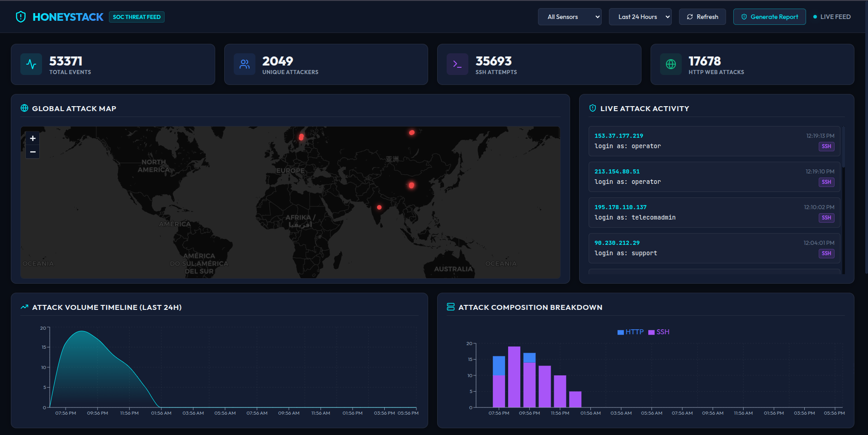Image resolution: width=868 pixels, height=435 pixels.
Task: Click the shortest purple bar in composition chart
Action: (575, 399)
